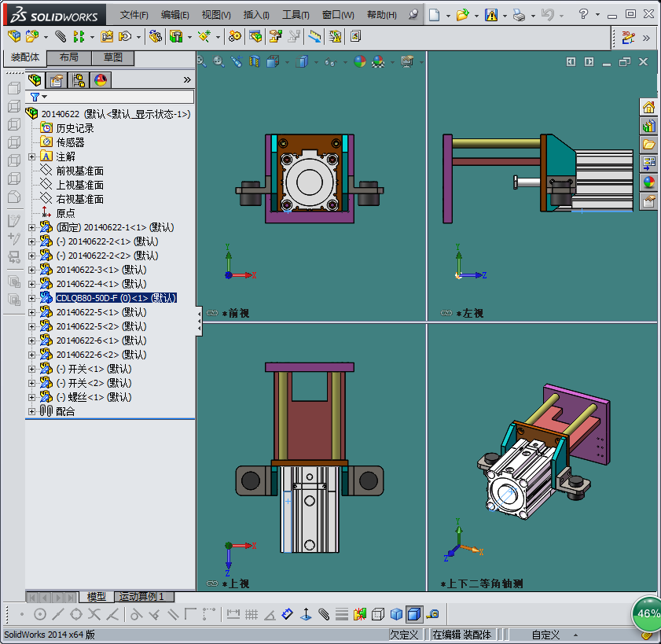Screen dimensions: 661x644
Task: Open the PropertyManager tab
Action: click(x=57, y=79)
